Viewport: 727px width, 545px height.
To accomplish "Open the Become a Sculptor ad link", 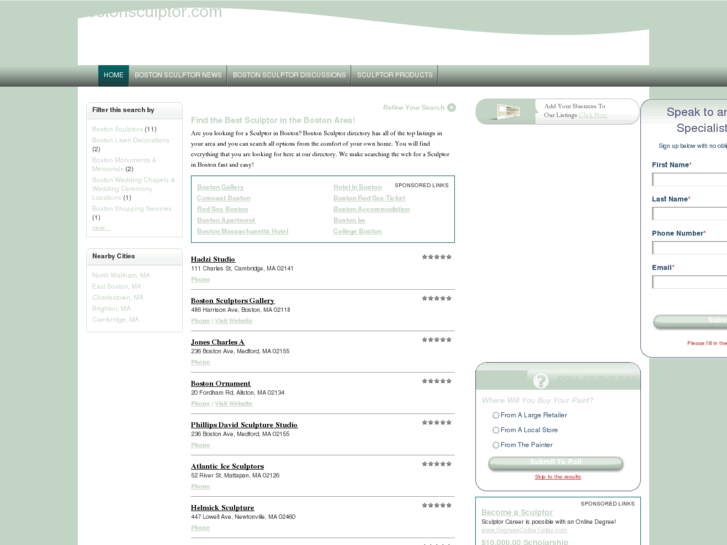I will tap(517, 512).
